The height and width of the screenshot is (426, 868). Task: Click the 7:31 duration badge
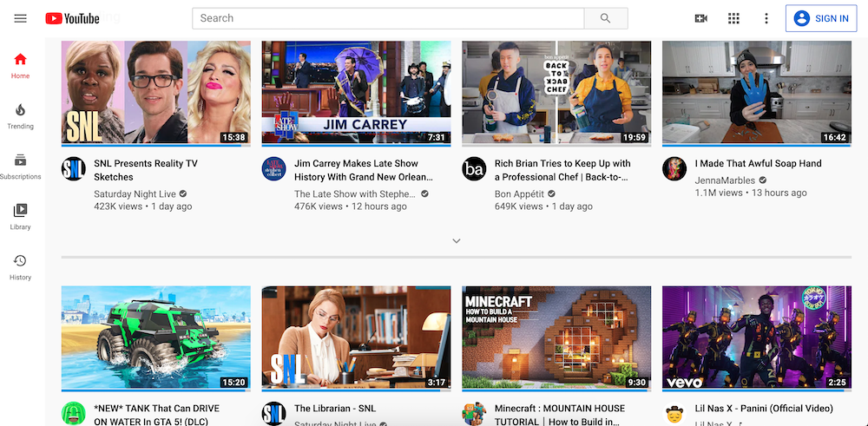tap(437, 137)
